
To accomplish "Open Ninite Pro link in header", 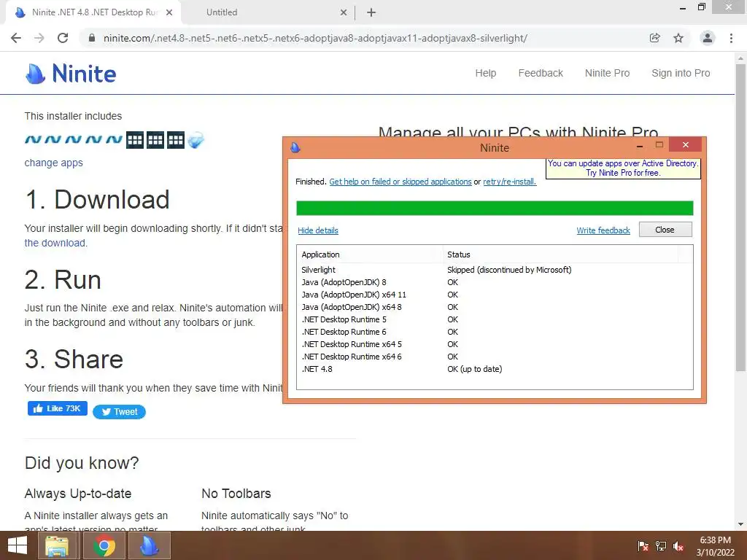I will point(607,74).
